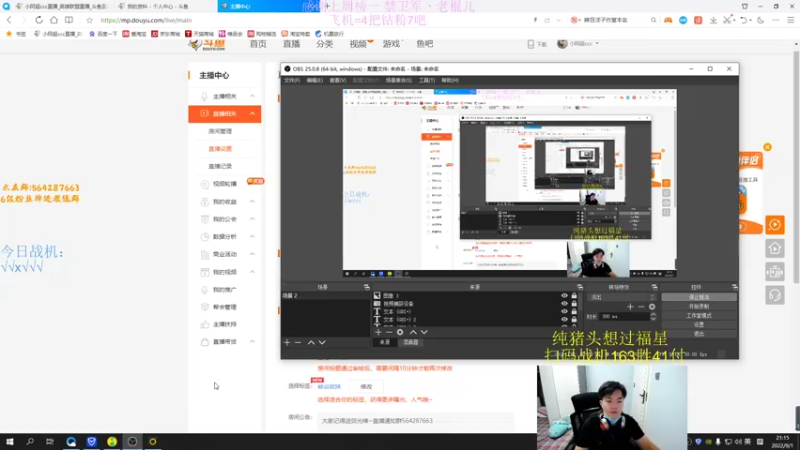The width and height of the screenshot is (800, 450).
Task: Adjust the transition duration stepper arrows
Action: coord(653,316)
